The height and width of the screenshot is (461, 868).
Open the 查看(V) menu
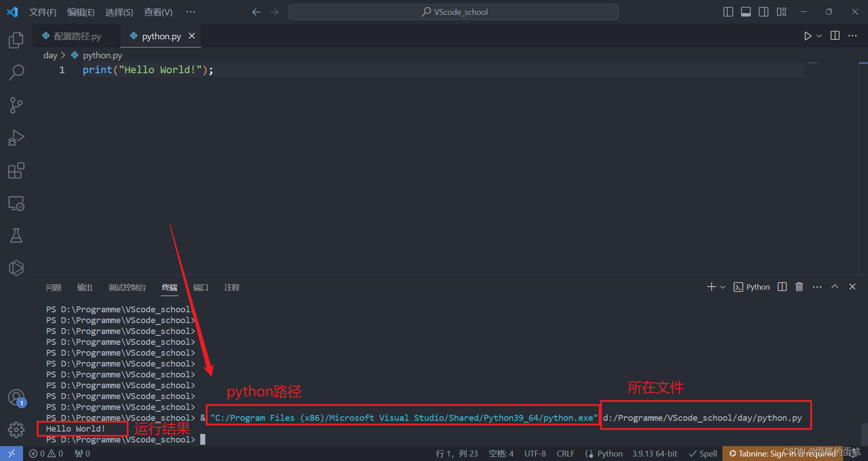tap(158, 12)
